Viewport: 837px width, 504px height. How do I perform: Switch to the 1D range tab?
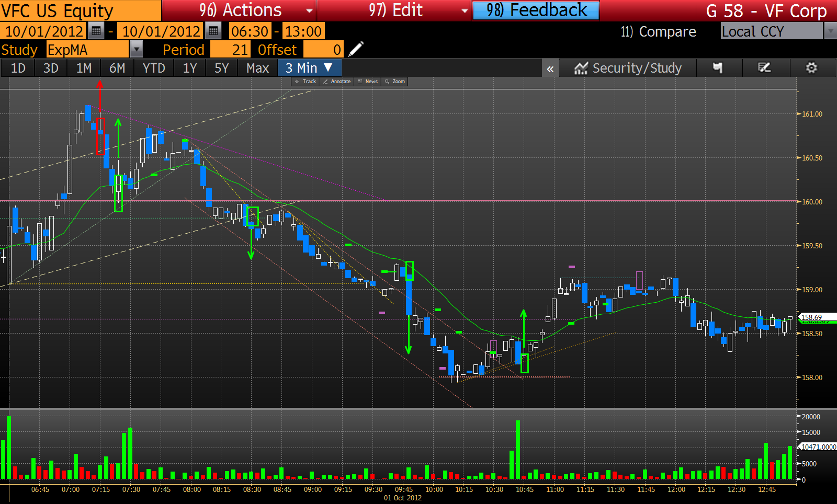[18, 68]
